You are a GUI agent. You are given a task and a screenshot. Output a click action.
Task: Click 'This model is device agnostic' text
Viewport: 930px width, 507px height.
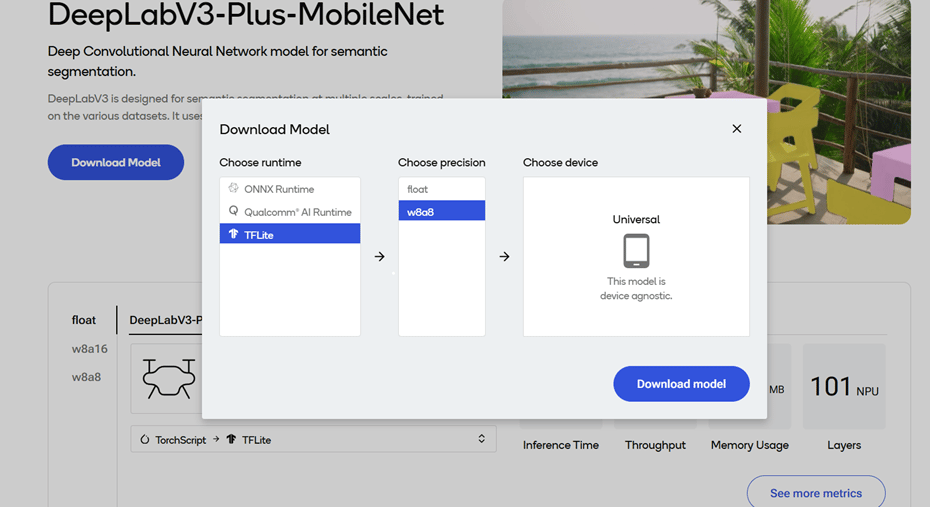click(636, 288)
